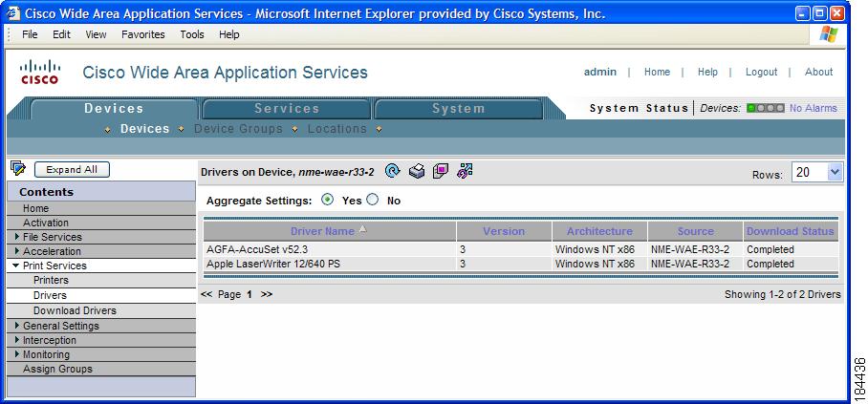The height and width of the screenshot is (404, 868).
Task: Click the Internet Explorer page icon in the title bar
Action: (x=12, y=13)
